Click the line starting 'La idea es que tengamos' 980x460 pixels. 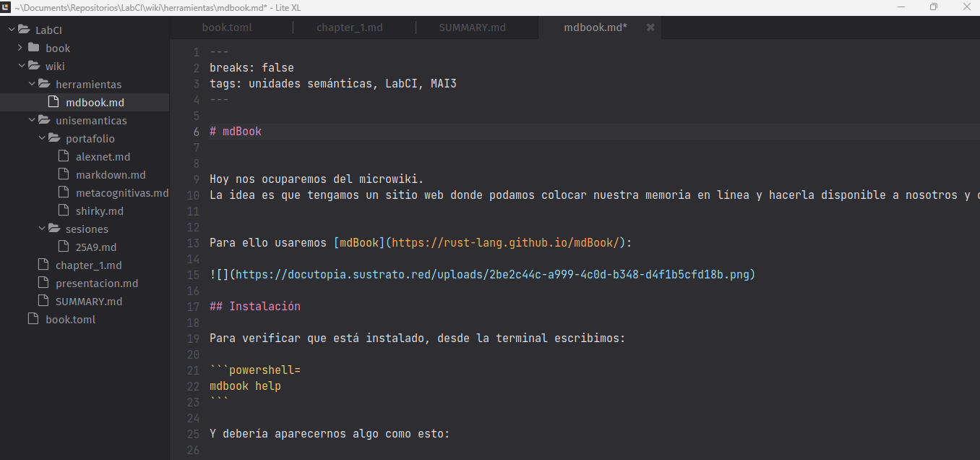coord(594,195)
